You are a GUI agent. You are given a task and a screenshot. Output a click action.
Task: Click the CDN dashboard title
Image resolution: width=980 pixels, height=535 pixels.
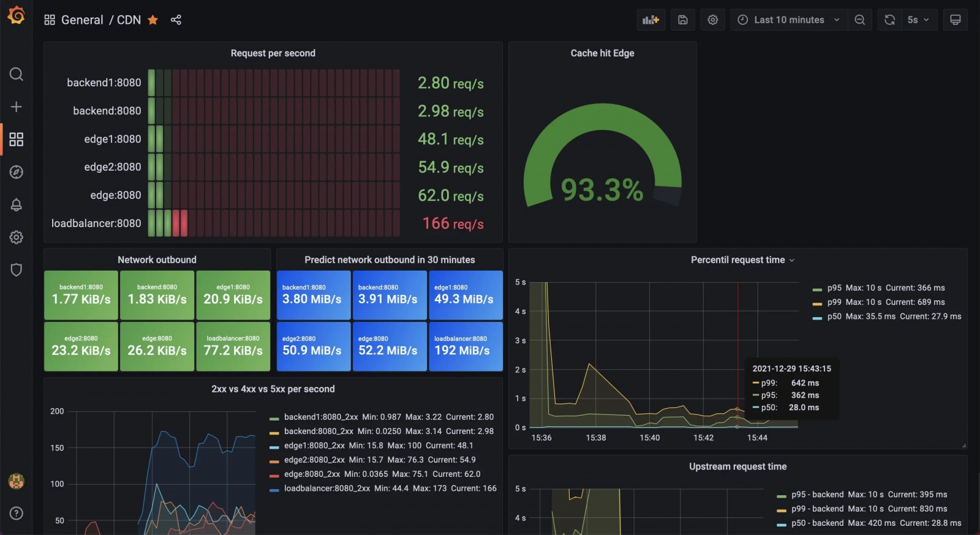tap(129, 20)
